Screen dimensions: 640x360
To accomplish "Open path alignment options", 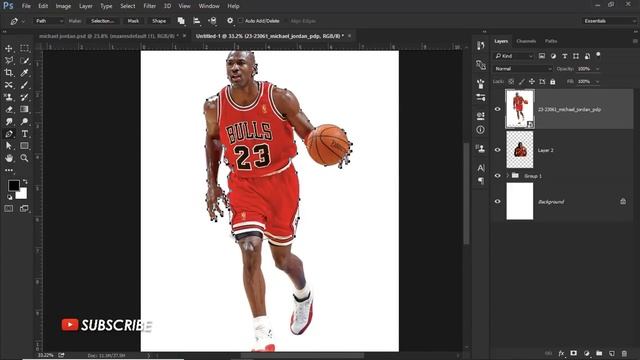I will click(x=197, y=21).
